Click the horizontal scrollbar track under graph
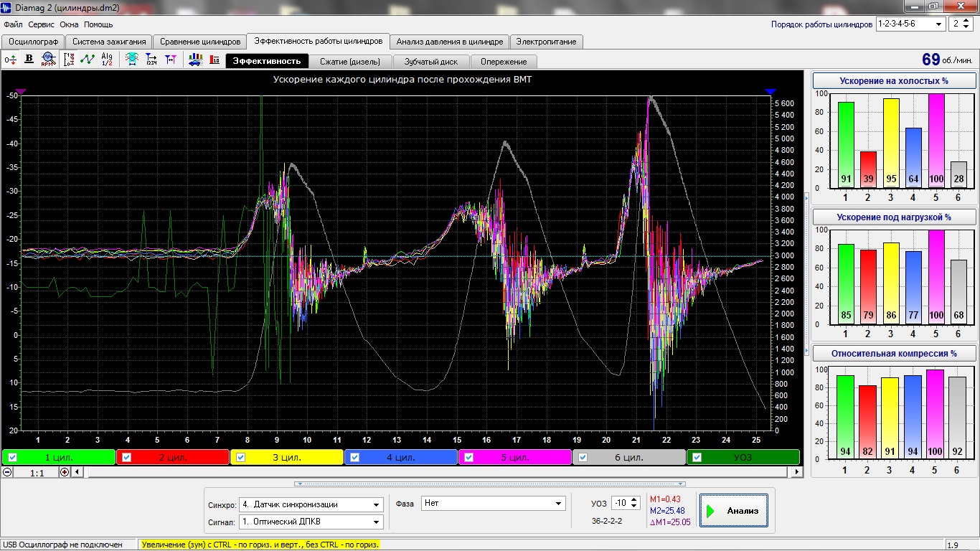 [x=438, y=472]
